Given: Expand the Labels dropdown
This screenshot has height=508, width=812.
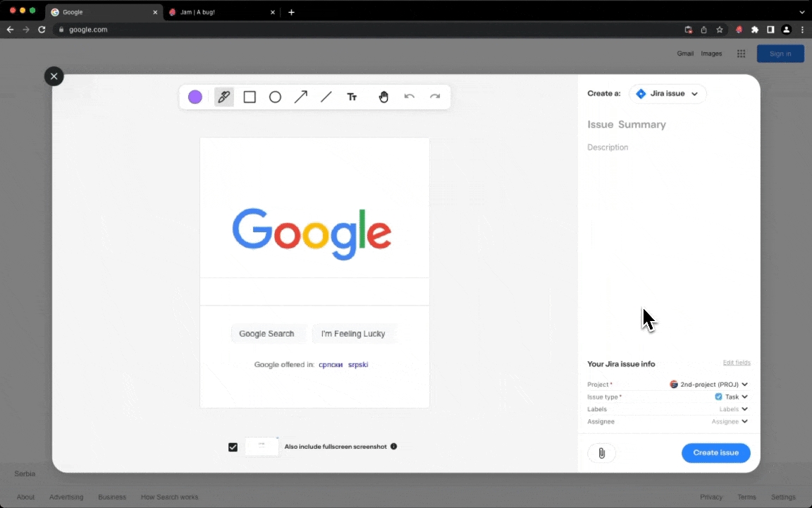Looking at the screenshot, I should (733, 409).
